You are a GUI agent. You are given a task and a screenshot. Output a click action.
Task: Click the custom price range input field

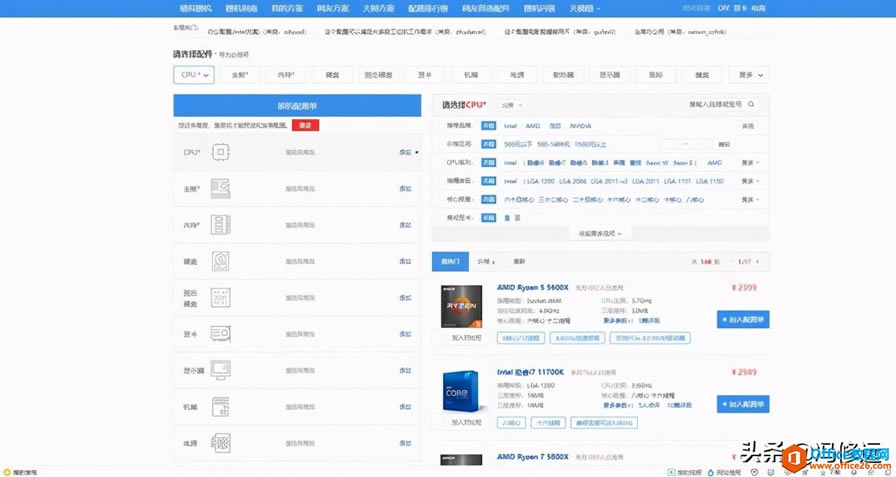coord(685,145)
